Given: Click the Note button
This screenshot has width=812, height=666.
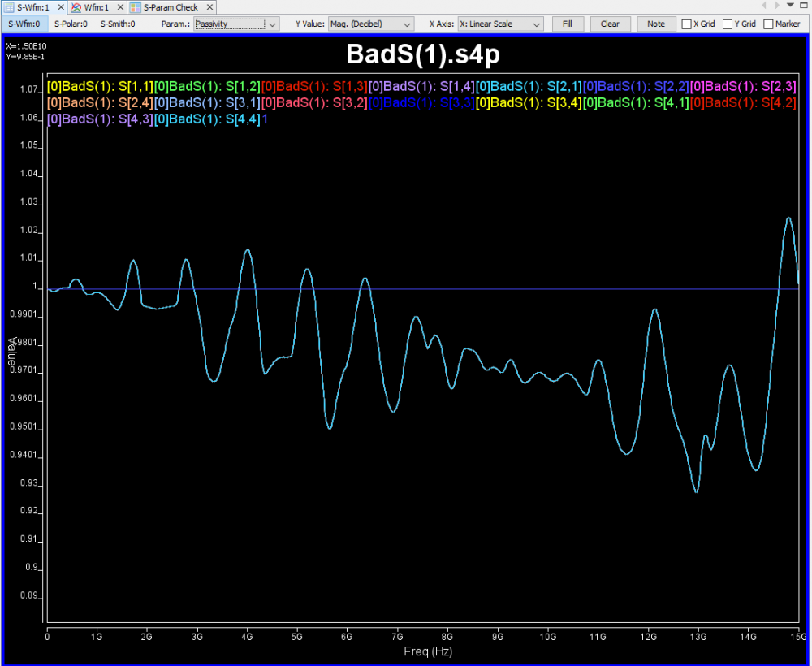Looking at the screenshot, I should 656,24.
